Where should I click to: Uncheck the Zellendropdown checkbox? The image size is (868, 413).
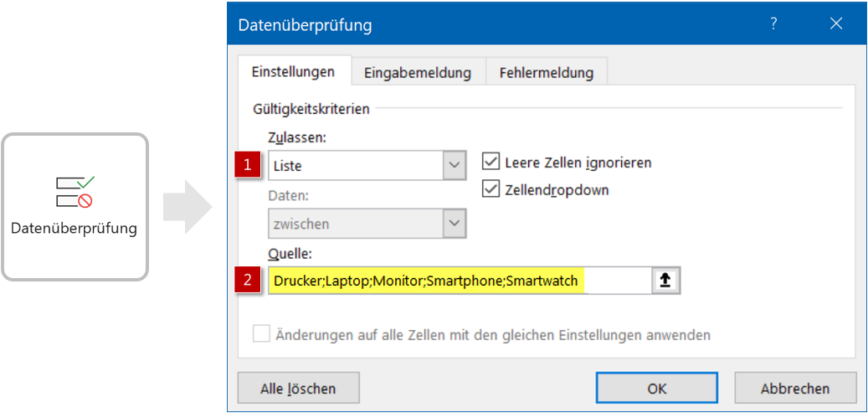coord(491,189)
